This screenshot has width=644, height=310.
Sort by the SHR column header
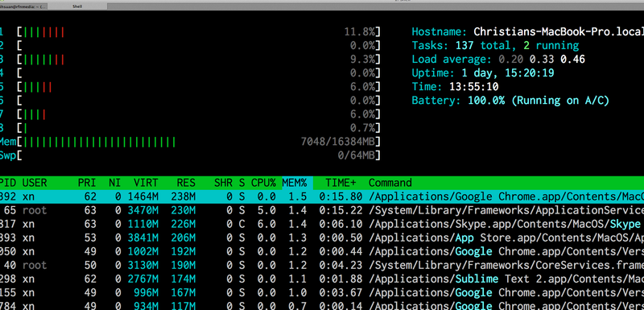pos(224,183)
